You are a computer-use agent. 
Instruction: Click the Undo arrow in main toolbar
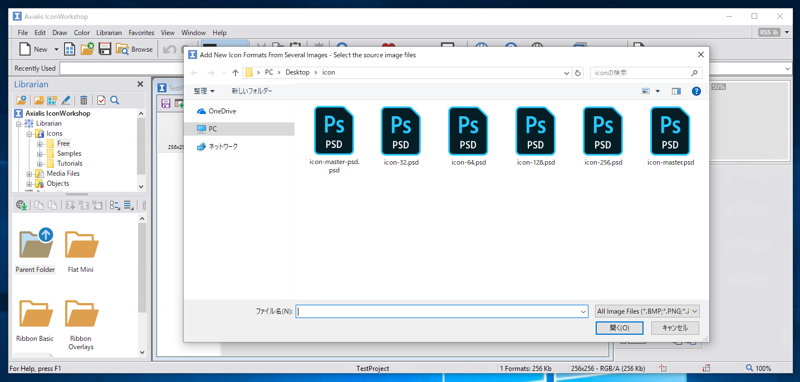click(x=168, y=49)
